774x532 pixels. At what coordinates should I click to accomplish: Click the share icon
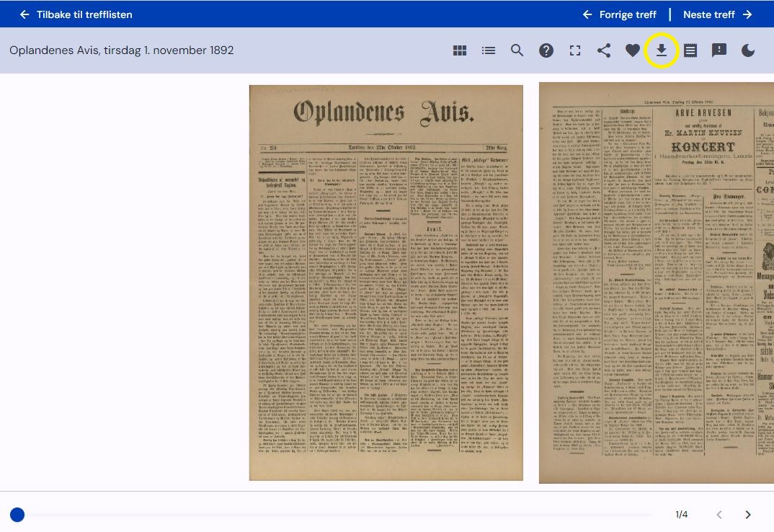click(604, 50)
